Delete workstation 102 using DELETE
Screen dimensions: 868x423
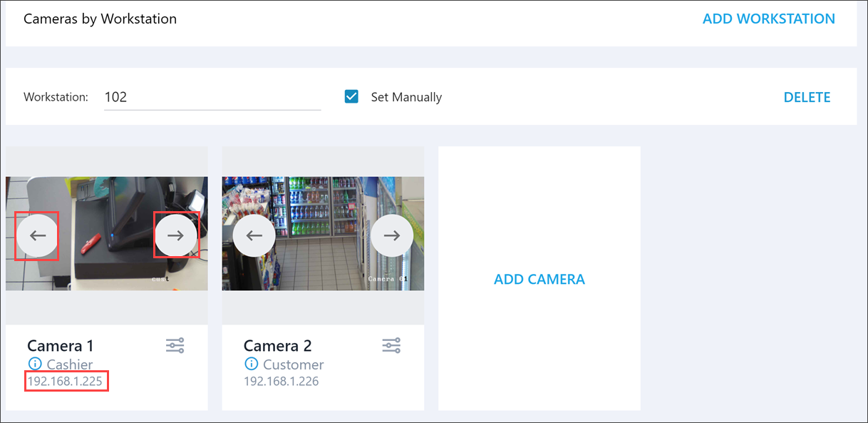tap(807, 97)
